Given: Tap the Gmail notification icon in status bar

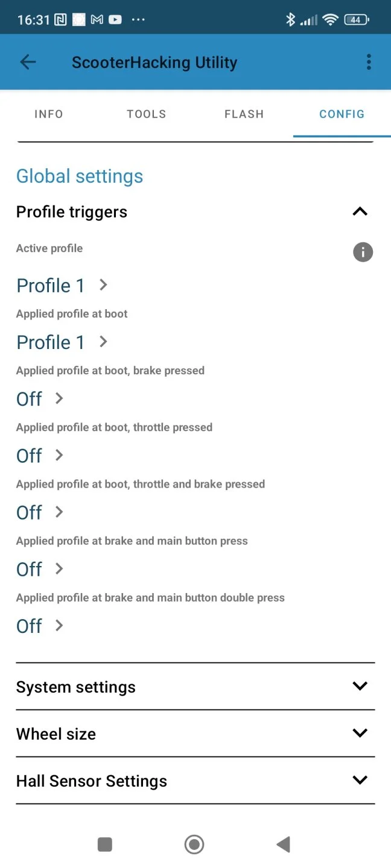Looking at the screenshot, I should tap(97, 20).
